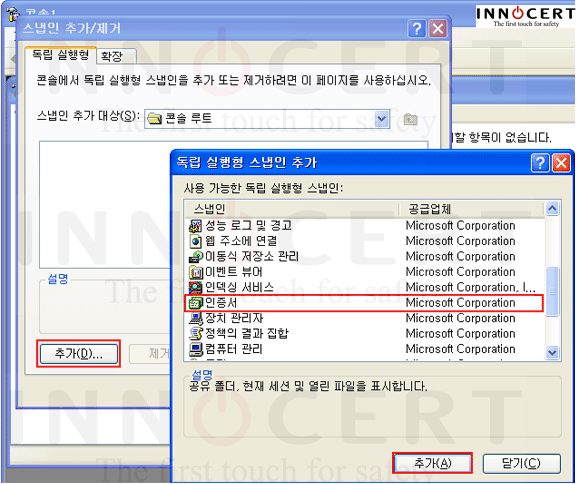Select the 인증서 certificate snap-in icon
Screen dimensions: 578x484
tap(195, 303)
